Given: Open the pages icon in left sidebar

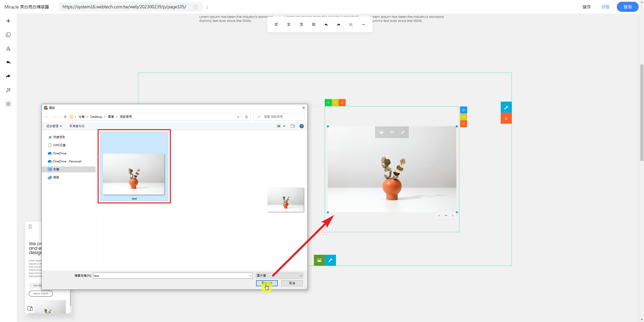Looking at the screenshot, I should (8, 35).
